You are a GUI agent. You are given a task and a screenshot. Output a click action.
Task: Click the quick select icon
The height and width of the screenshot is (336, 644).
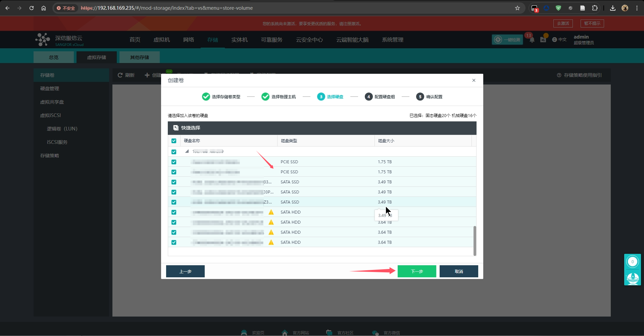pos(176,128)
